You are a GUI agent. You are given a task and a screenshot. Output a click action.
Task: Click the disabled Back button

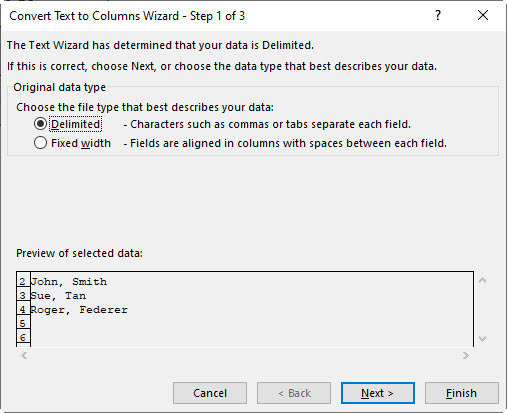294,393
